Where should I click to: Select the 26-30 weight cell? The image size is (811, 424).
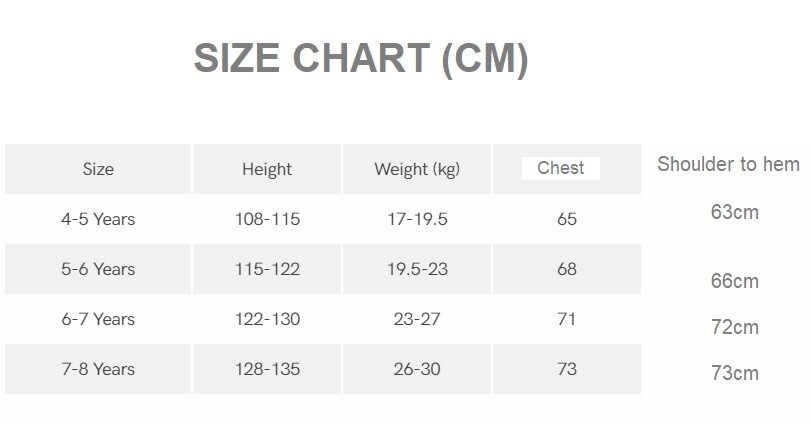click(x=417, y=369)
